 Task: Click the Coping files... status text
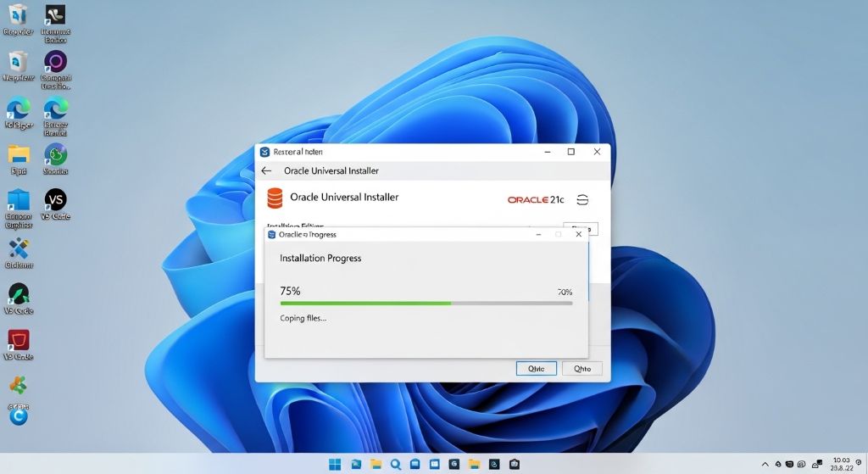[303, 318]
